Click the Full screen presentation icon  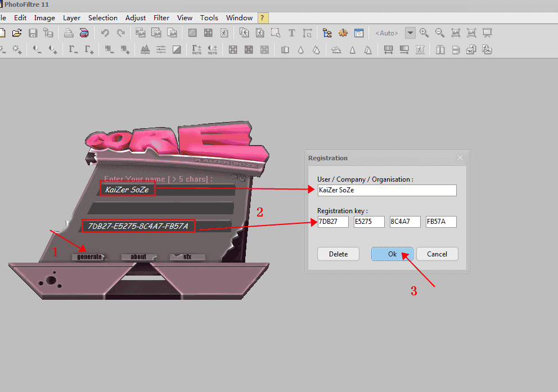[x=487, y=33]
